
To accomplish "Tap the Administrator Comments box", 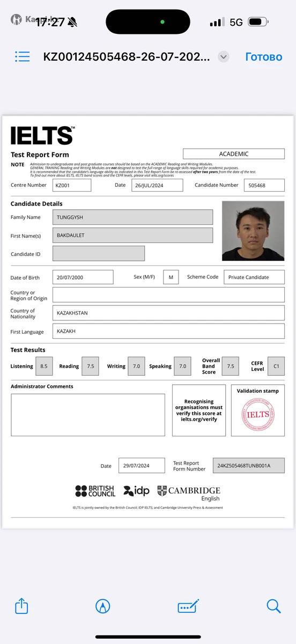I will point(88,415).
